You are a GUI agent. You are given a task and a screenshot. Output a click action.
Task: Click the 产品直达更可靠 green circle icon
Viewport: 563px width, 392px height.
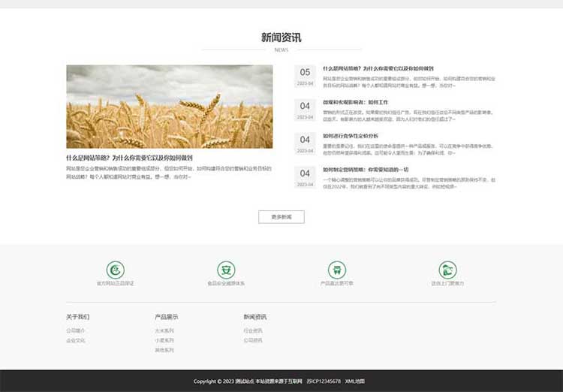tap(337, 270)
